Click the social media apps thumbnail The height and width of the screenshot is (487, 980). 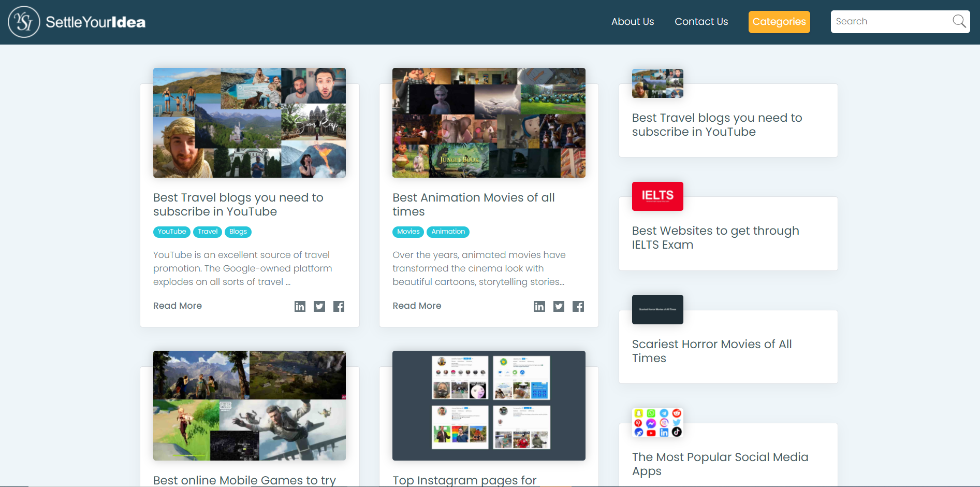pos(657,423)
